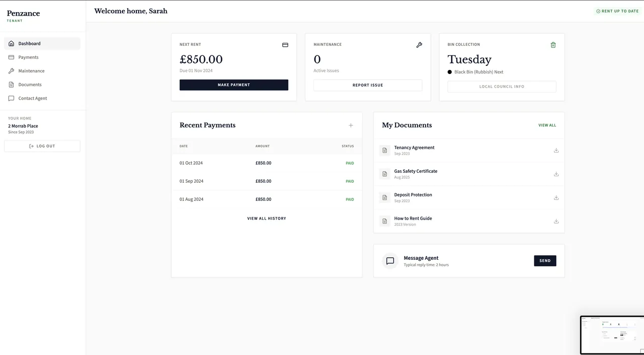Screen dimensions: 644x355
Task: Click the bin icon on Bin Collection card
Action: [553, 45]
